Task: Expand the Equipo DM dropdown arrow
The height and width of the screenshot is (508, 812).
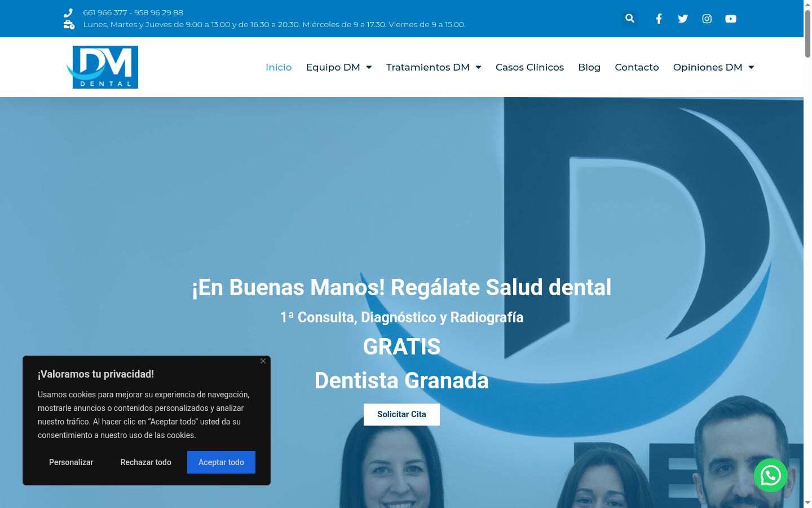Action: (369, 67)
